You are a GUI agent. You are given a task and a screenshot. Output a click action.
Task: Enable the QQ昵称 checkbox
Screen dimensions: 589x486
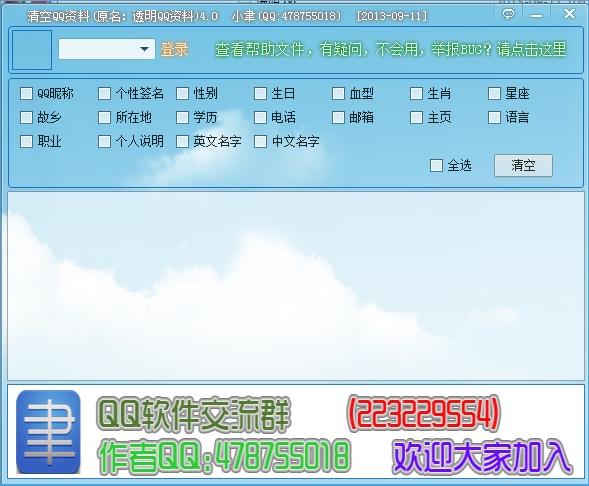26,93
